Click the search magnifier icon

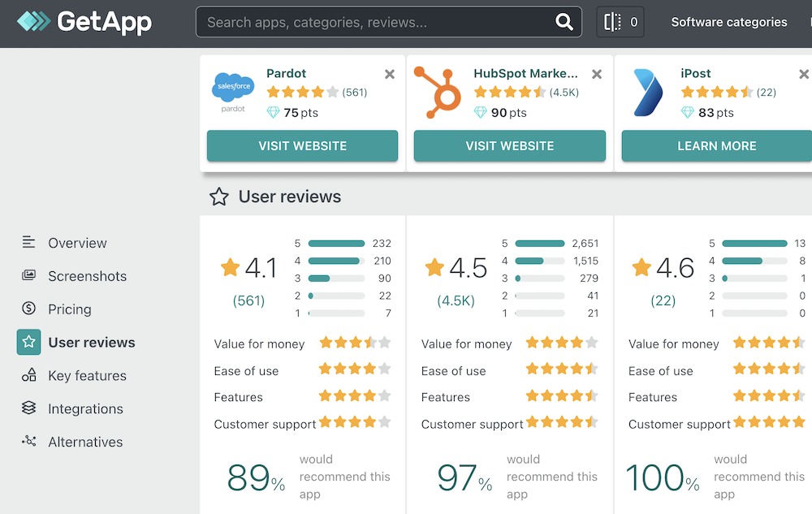564,23
